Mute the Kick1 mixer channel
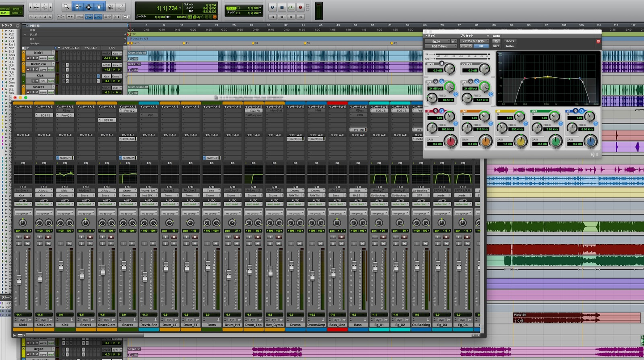 tap(27, 243)
